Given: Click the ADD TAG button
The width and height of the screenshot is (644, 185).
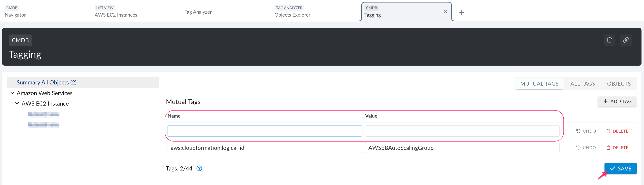Looking at the screenshot, I should coord(617,101).
